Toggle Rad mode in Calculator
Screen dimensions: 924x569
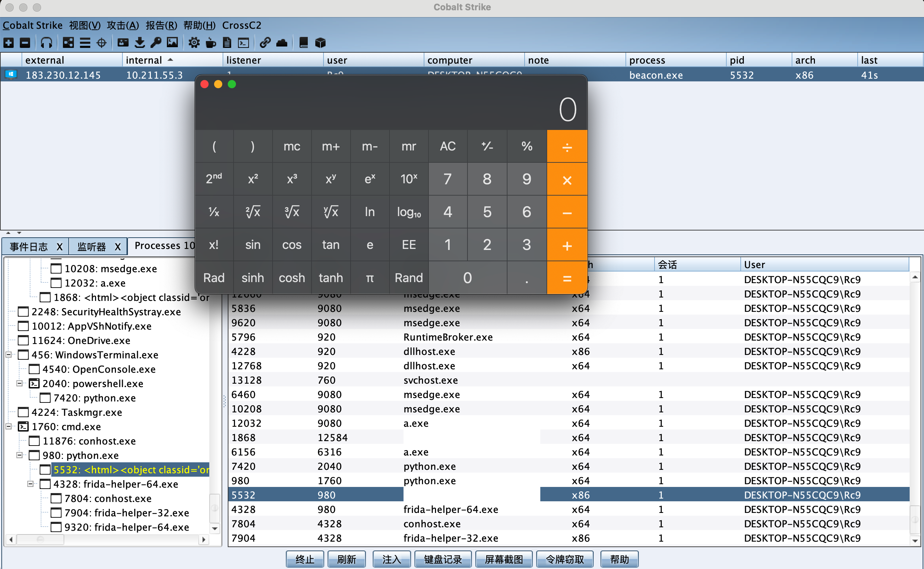click(214, 278)
